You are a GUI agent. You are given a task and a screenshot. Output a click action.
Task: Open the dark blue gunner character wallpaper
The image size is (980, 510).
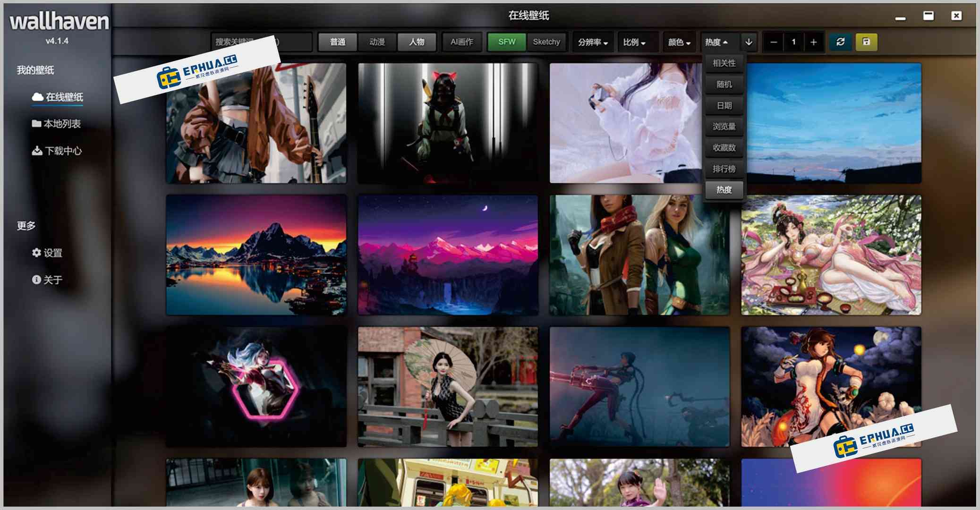639,387
